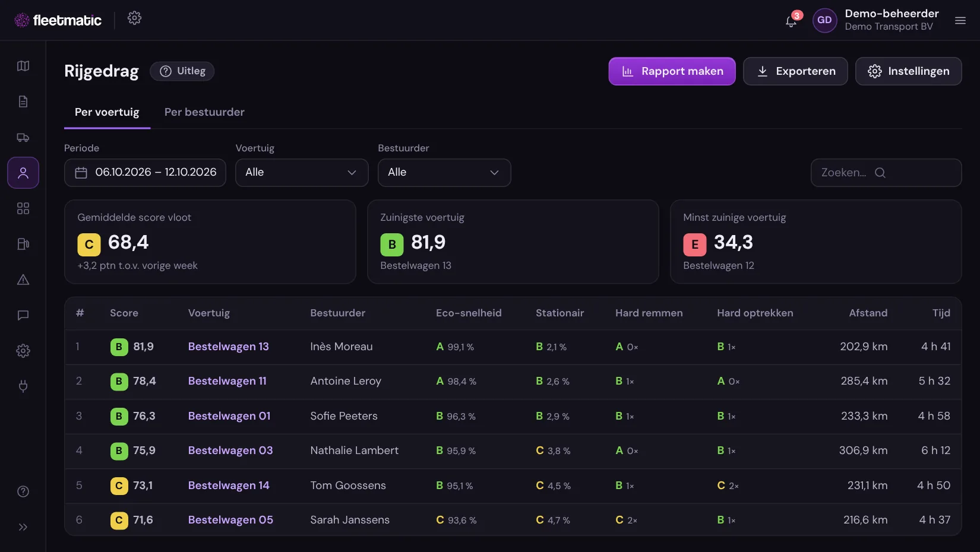Viewport: 980px width, 552px height.
Task: Open the dashboard grid icon in sidebar
Action: pos(23,208)
